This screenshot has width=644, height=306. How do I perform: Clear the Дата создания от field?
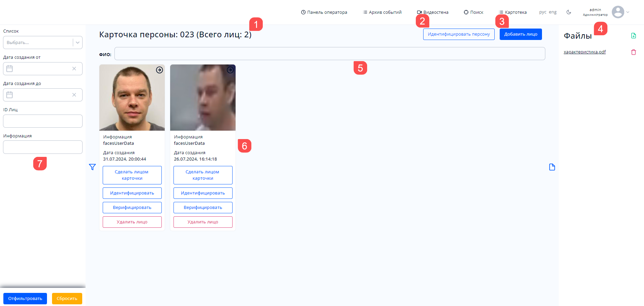click(x=74, y=69)
